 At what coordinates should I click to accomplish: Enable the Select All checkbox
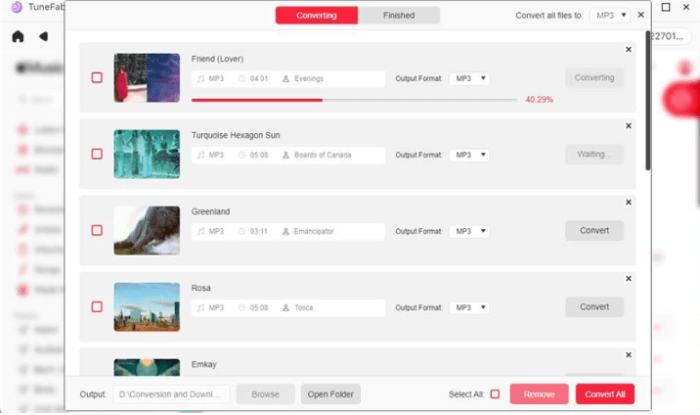(495, 394)
